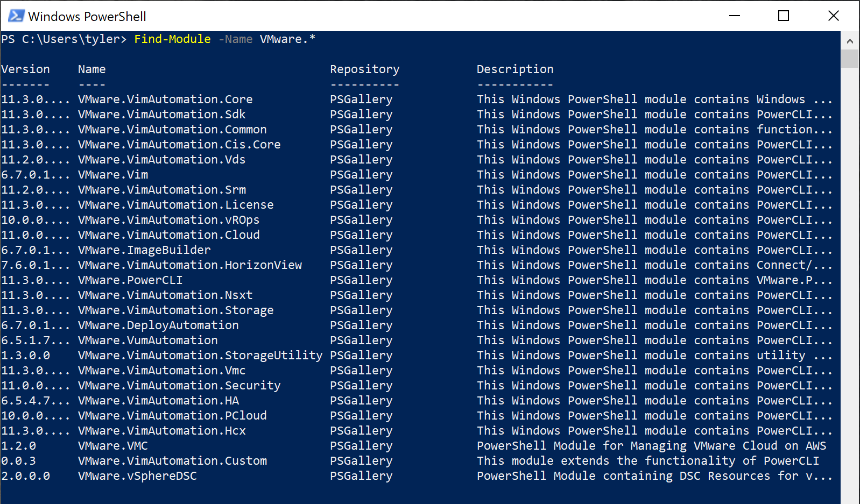Screen dimensions: 860x504
Task: Click the 'VMware.*' argument in the command
Action: [287, 39]
